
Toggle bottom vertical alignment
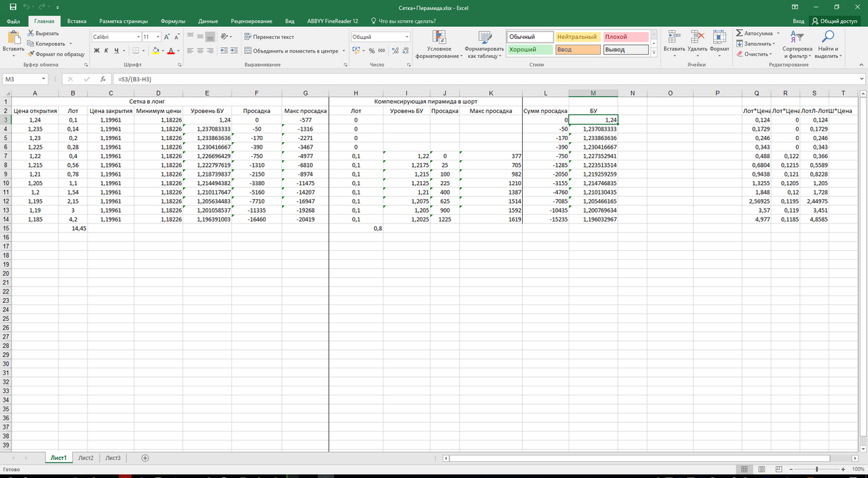coord(211,36)
